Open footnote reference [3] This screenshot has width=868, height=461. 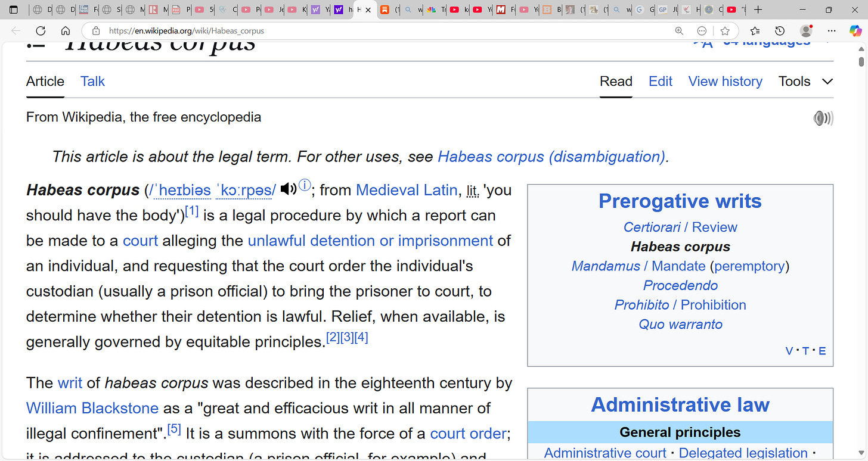(x=347, y=338)
